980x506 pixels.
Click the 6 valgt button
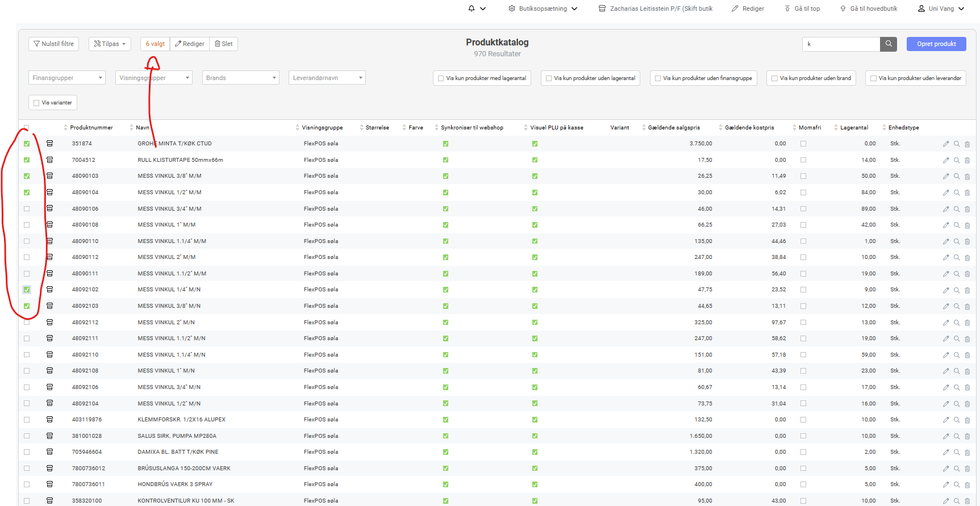(155, 44)
